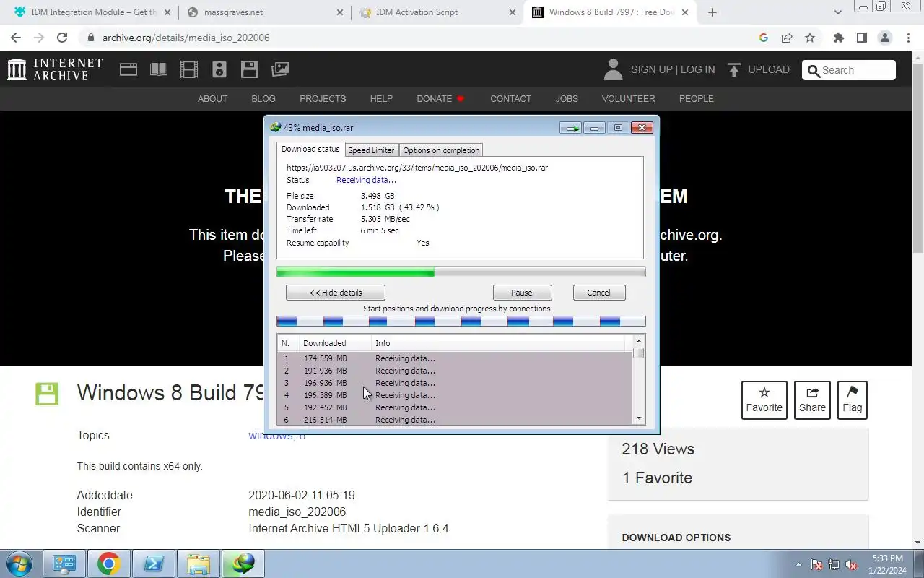924x578 pixels.
Task: Open the Chrome tab search dropdown arrow
Action: pyautogui.click(x=837, y=12)
